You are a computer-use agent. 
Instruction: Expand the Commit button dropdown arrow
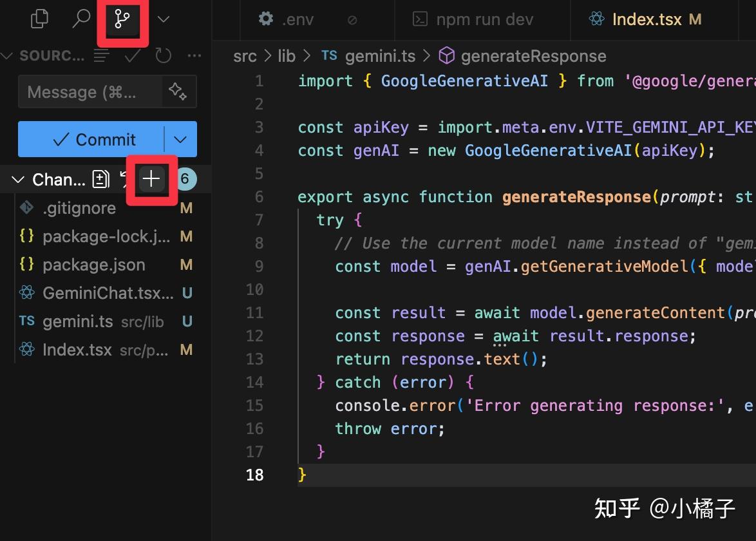(x=180, y=139)
